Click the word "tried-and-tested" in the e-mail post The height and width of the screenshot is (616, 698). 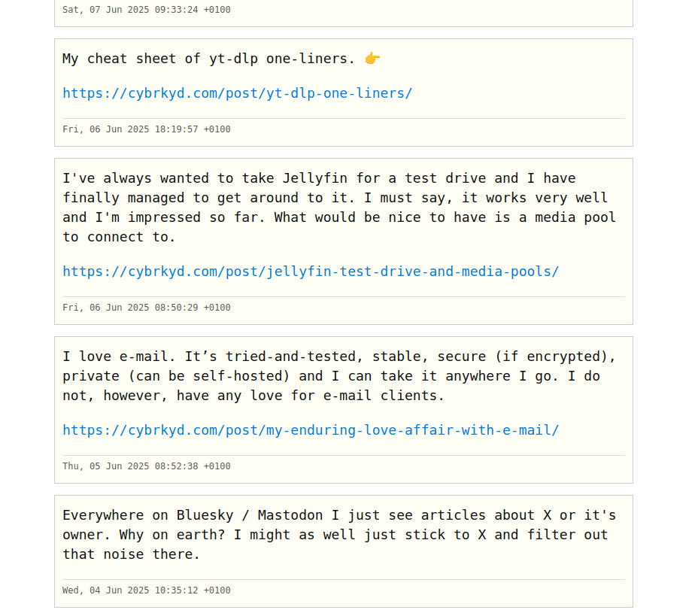coord(290,357)
